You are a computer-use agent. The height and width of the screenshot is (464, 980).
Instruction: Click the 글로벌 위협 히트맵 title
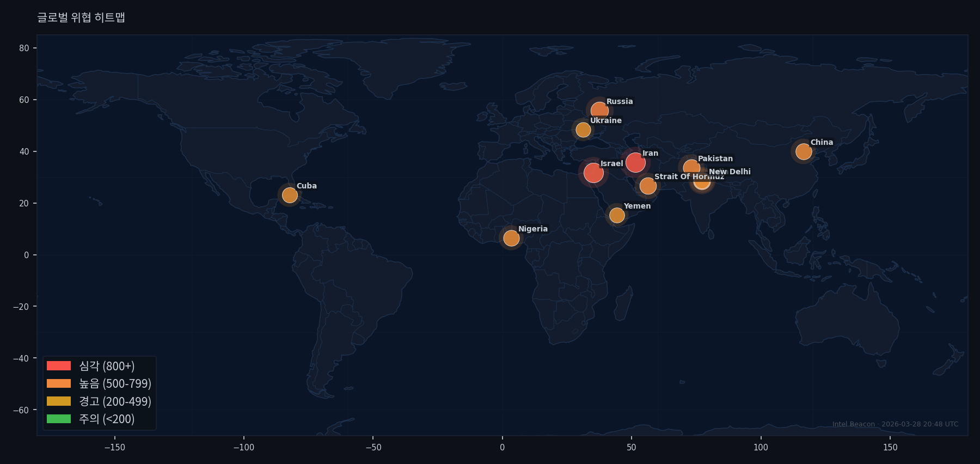tap(81, 17)
